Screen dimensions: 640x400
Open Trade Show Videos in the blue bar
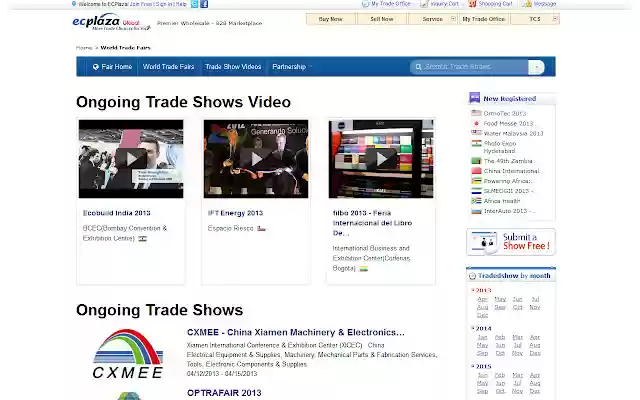tap(233, 67)
